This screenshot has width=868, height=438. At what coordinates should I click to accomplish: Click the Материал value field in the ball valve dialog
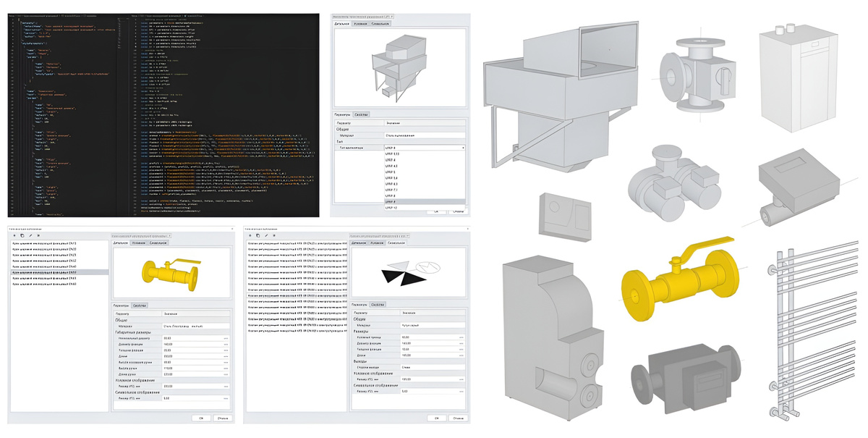pos(196,326)
